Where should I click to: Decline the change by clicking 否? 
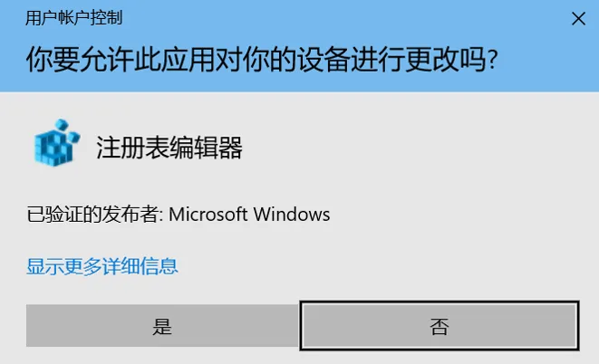click(x=440, y=325)
